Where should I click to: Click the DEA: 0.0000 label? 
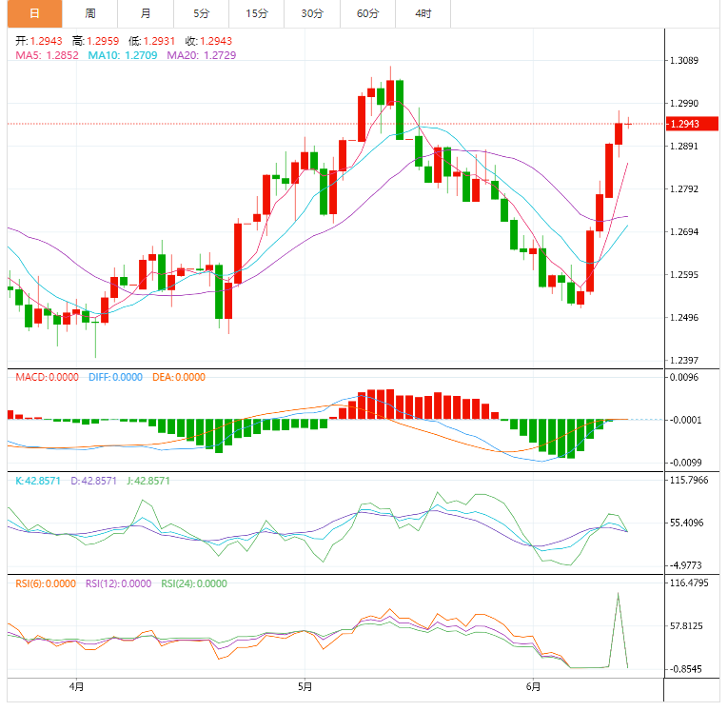point(178,377)
